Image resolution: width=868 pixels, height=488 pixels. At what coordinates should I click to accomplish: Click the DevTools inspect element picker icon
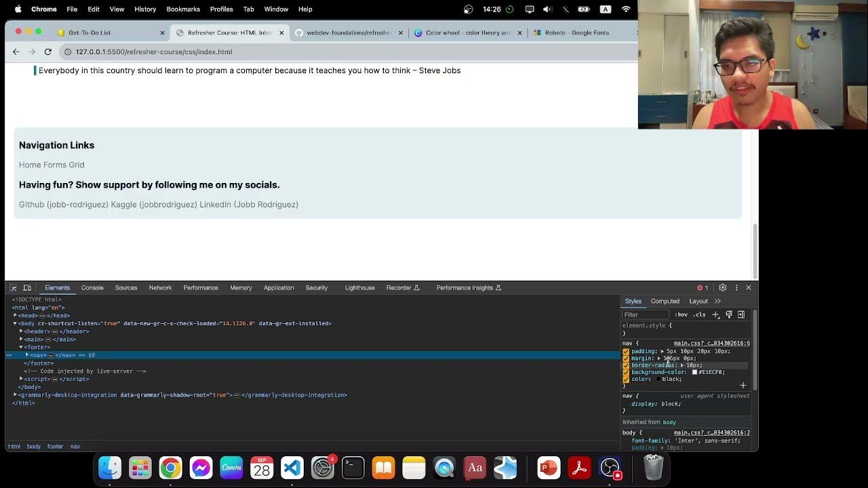(x=14, y=288)
